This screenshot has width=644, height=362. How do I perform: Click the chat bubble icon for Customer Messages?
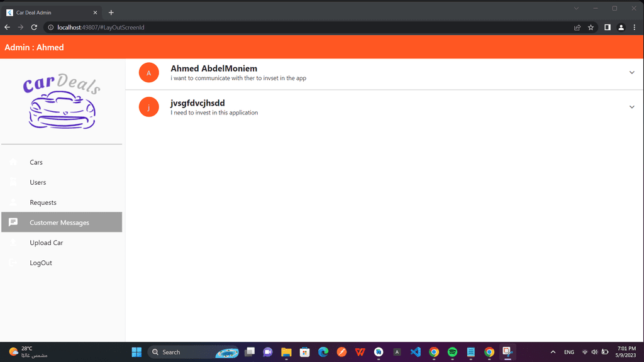click(x=13, y=222)
